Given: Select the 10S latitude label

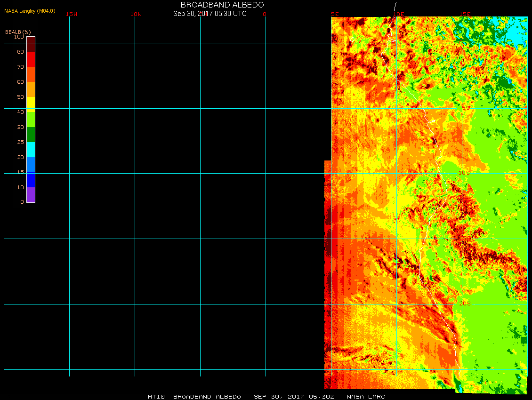Looking at the screenshot, I should [464, 173].
